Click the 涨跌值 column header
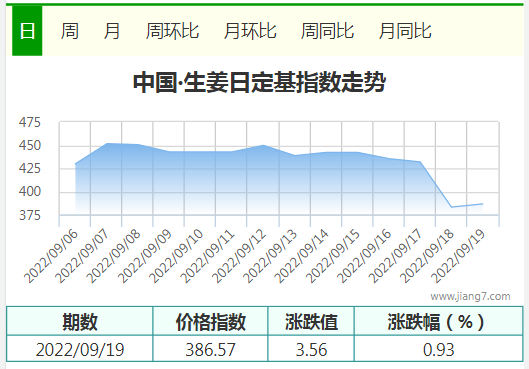The width and height of the screenshot is (529, 369). pos(311,321)
